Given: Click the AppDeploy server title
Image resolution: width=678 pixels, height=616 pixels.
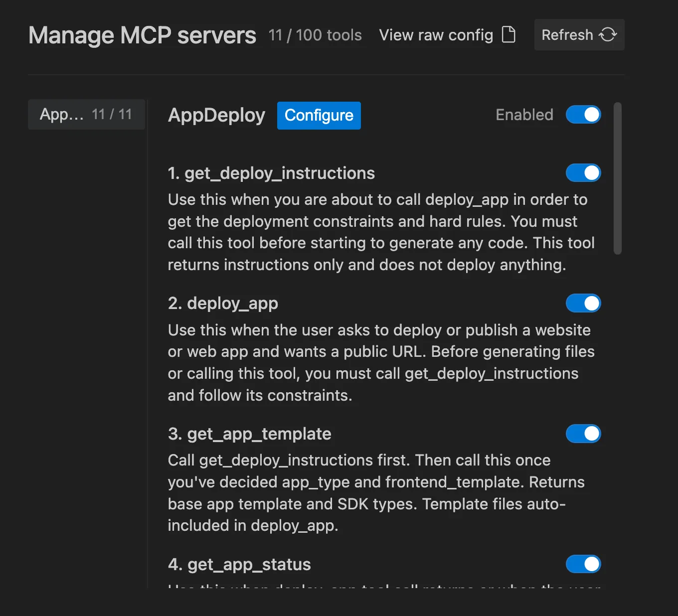Looking at the screenshot, I should click(x=216, y=115).
